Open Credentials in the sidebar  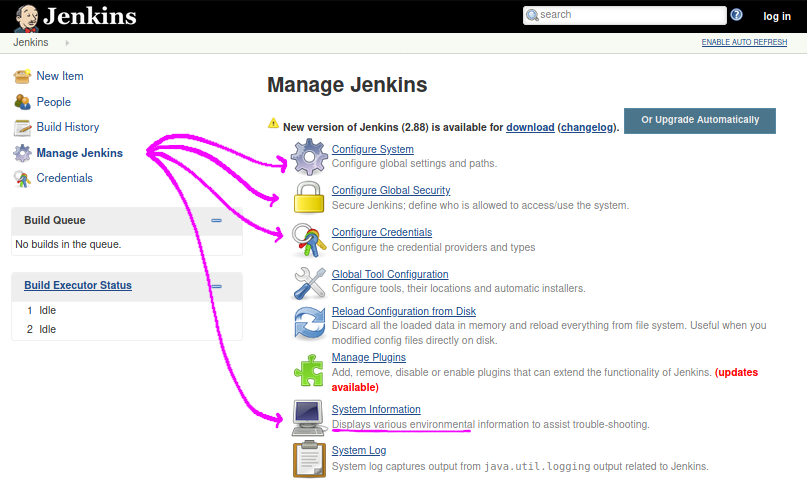click(64, 178)
